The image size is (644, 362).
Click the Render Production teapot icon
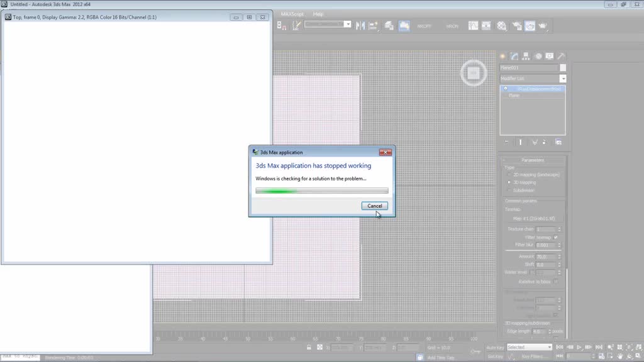[543, 26]
